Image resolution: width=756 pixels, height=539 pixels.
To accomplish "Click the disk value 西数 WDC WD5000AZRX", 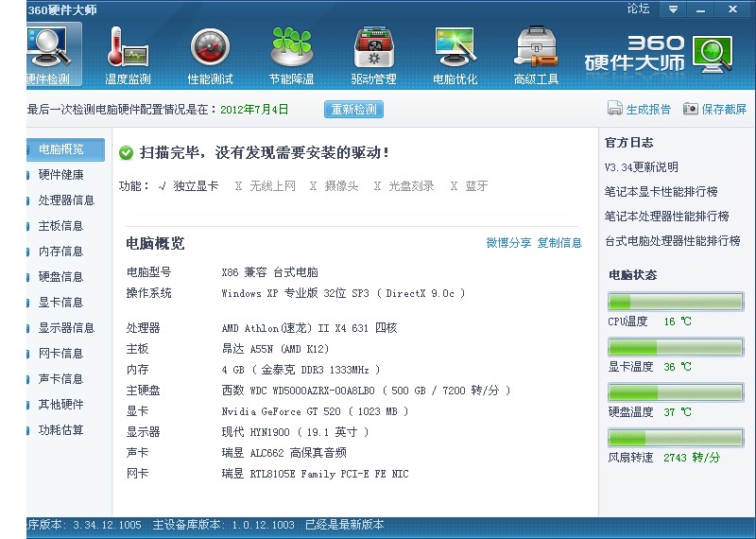I will [366, 391].
